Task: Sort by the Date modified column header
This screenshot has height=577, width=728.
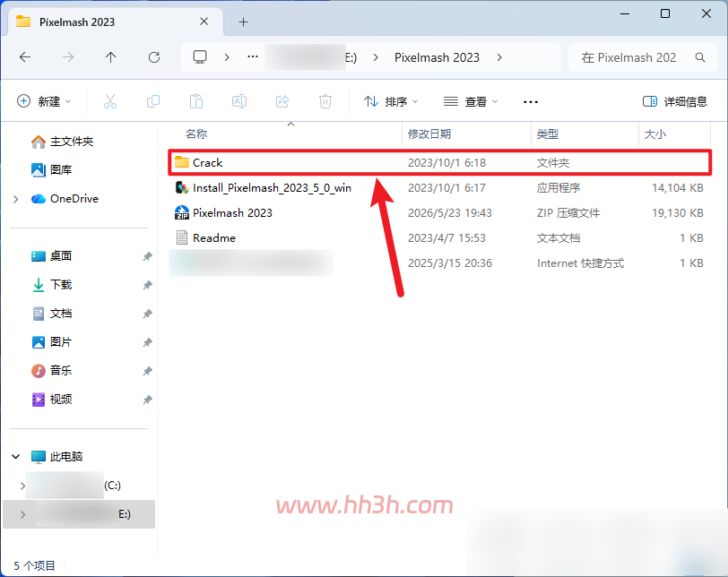Action: point(429,134)
